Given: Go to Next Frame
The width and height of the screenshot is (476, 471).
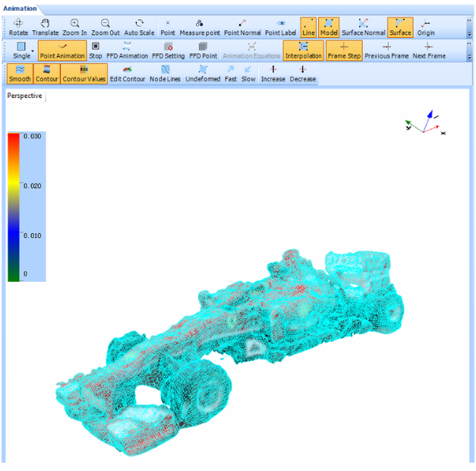Looking at the screenshot, I should coord(429,51).
